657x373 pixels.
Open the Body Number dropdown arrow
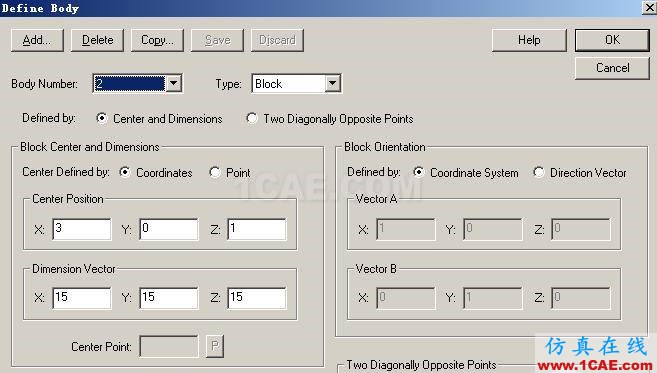tap(173, 83)
